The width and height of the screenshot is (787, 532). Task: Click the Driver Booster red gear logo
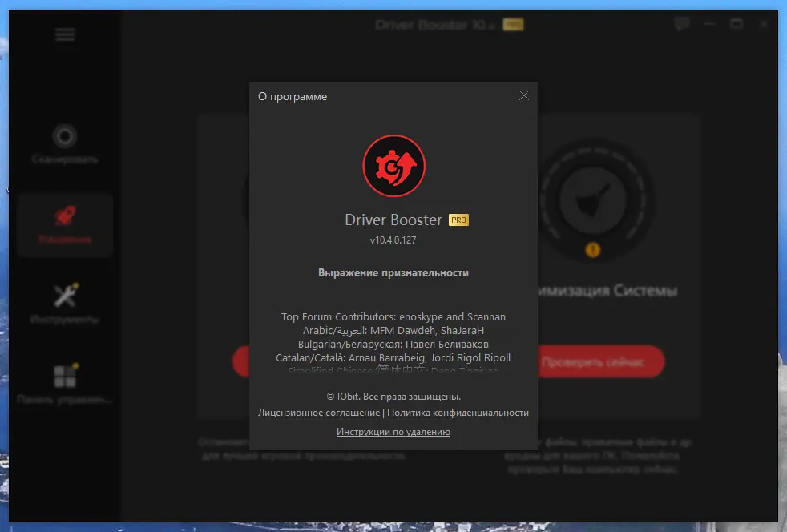point(394,166)
